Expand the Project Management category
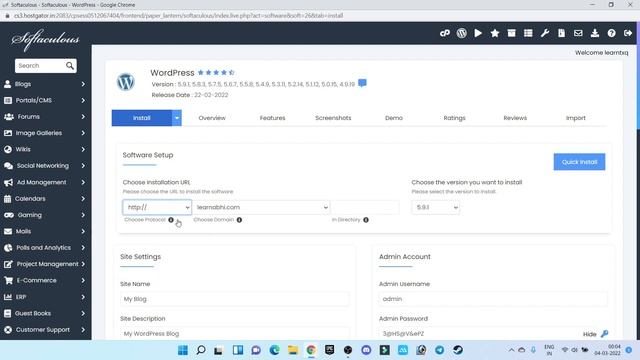Viewport: 640px width, 360px height. pyautogui.click(x=45, y=264)
